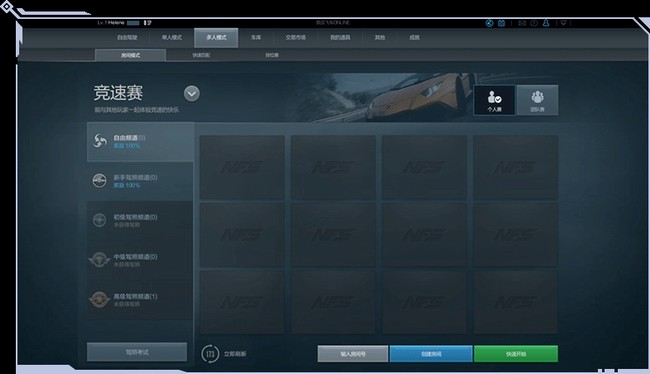Open the 其他 other tab
Image resolution: width=650 pixels, height=374 pixels.
tap(380, 38)
